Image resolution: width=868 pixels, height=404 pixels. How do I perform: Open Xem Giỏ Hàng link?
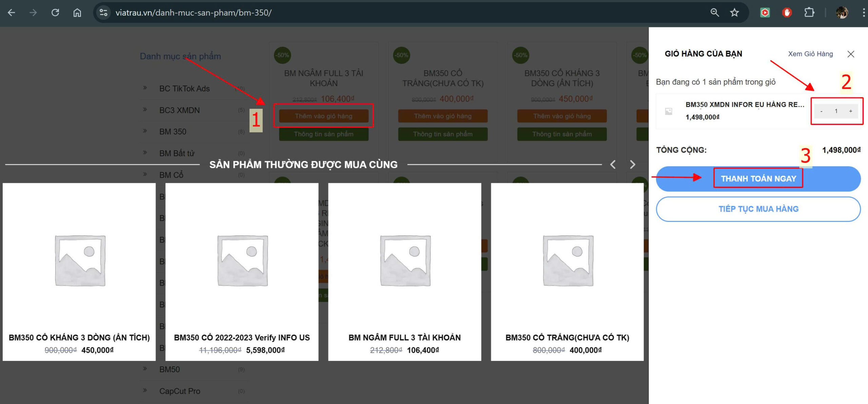pyautogui.click(x=810, y=54)
